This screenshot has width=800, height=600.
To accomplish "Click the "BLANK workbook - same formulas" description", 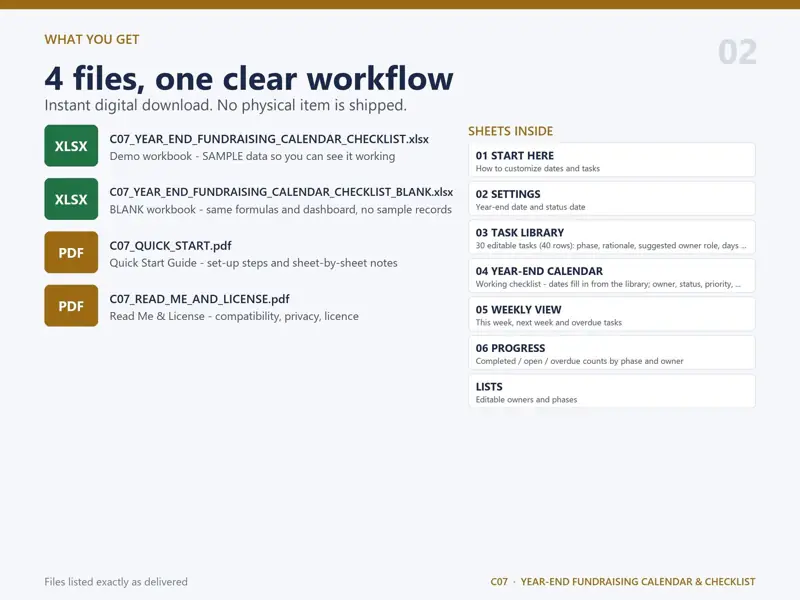I will pos(281,210).
